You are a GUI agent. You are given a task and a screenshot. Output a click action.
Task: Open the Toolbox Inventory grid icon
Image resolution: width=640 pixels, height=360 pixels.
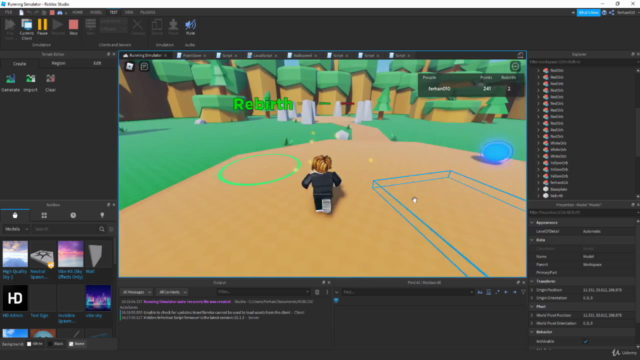point(44,215)
